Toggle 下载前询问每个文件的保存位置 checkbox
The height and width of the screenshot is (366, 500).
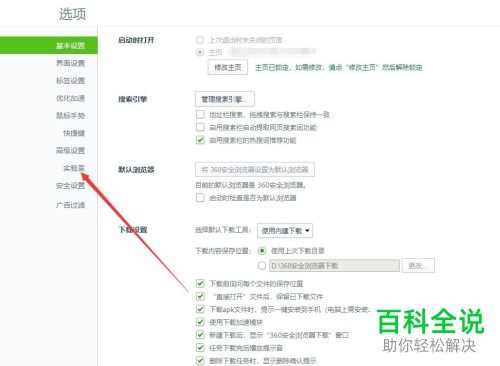200,284
